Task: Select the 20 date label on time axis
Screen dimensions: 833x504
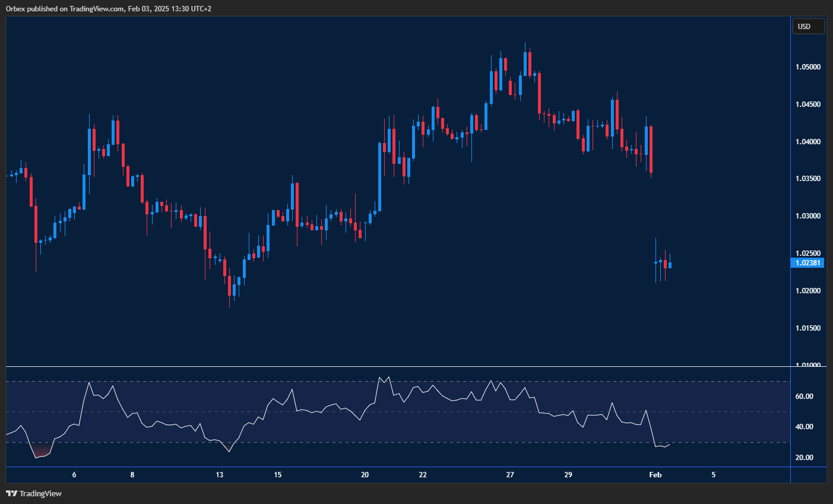Action: [x=365, y=475]
